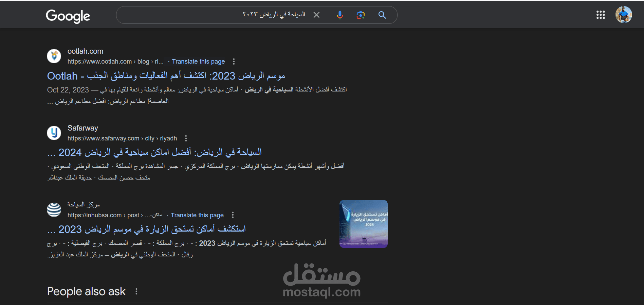
Task: Click the https://inhubsa.com URL breadcrumb
Action: (115, 215)
